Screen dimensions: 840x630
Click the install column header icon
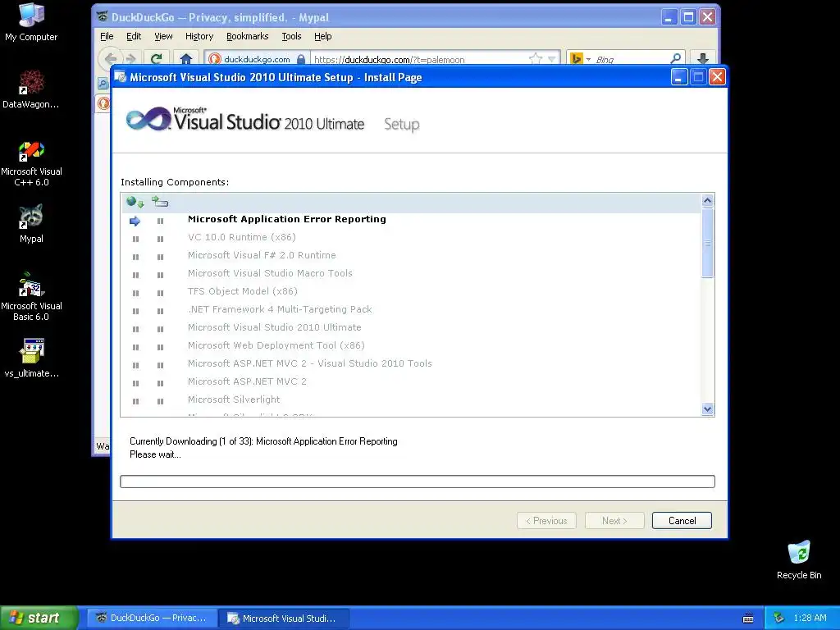tap(160, 202)
